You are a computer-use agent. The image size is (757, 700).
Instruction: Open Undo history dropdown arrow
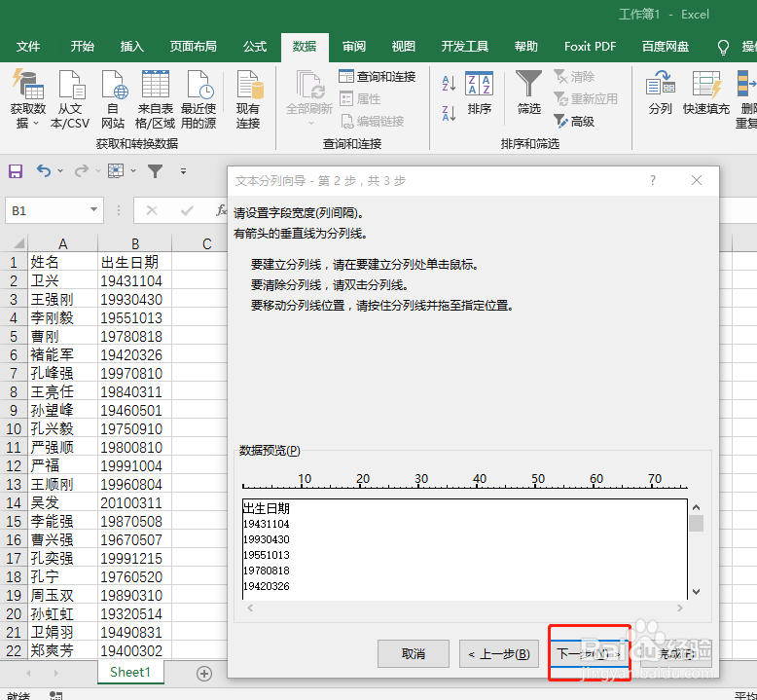click(x=60, y=170)
